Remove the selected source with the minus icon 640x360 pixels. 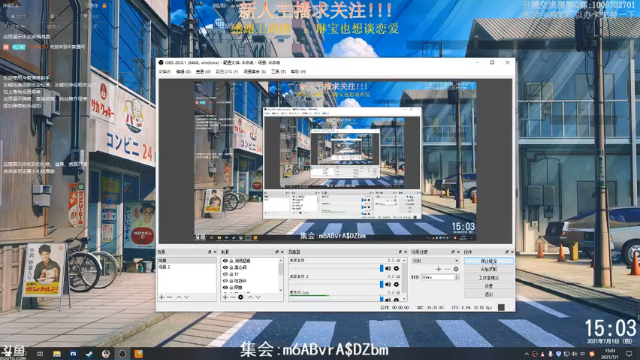pyautogui.click(x=233, y=297)
